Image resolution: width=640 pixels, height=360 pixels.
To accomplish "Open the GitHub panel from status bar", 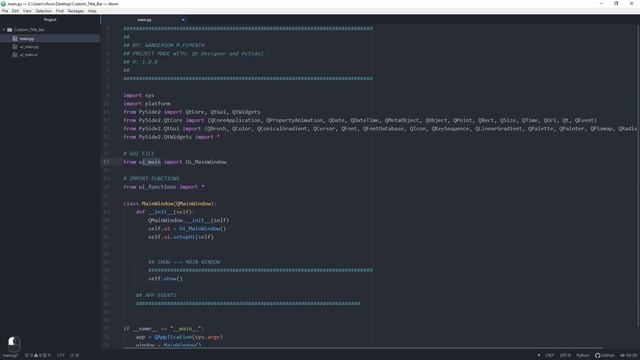I will [x=605, y=356].
